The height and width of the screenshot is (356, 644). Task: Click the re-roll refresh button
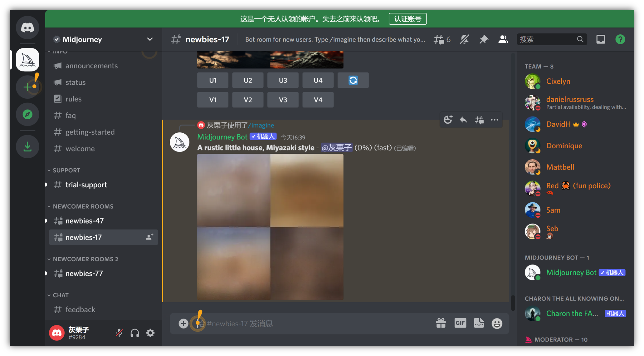(x=353, y=80)
